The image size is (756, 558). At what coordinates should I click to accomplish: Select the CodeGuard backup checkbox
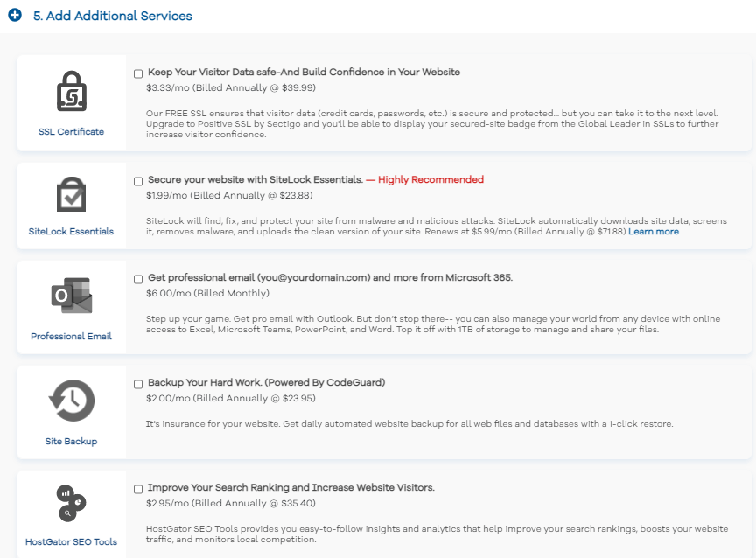(138, 384)
